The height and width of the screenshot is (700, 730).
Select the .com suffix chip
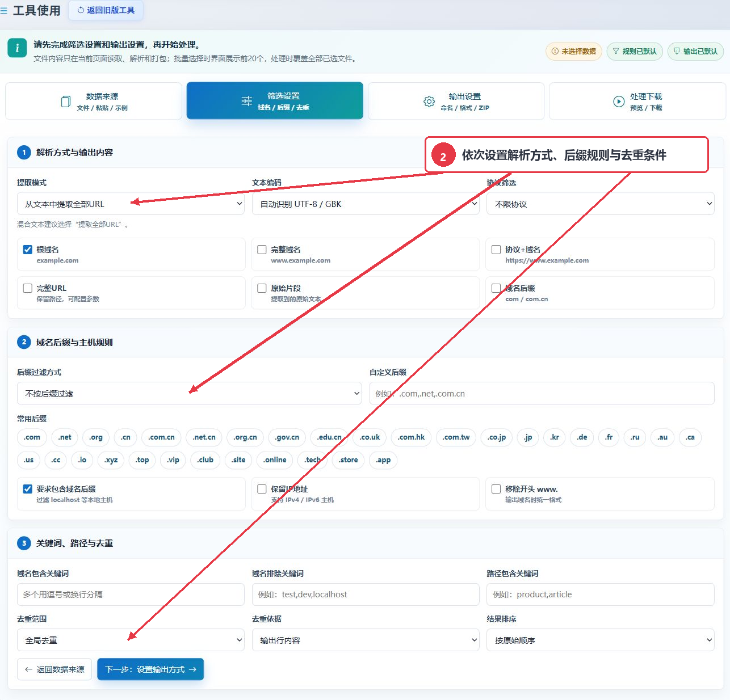pos(32,437)
